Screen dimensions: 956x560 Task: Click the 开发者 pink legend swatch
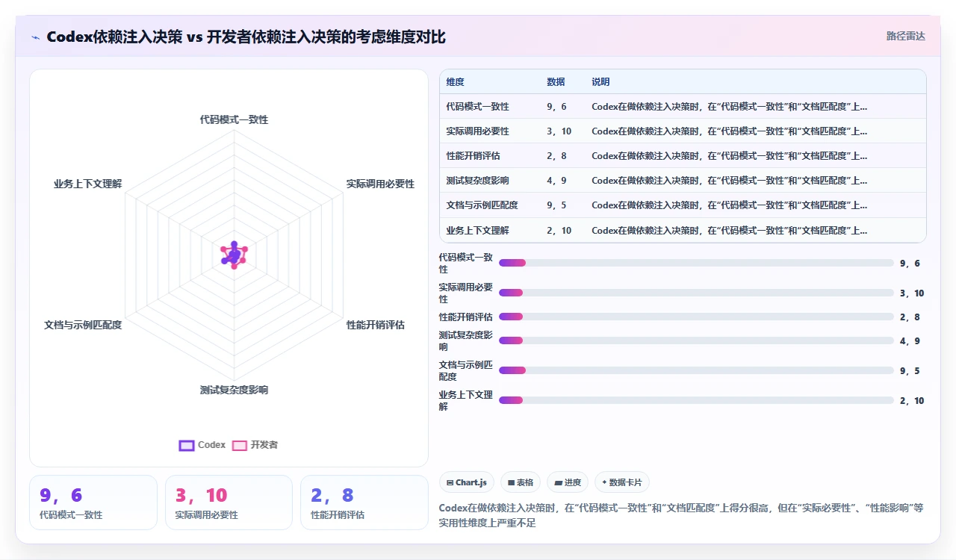point(240,446)
